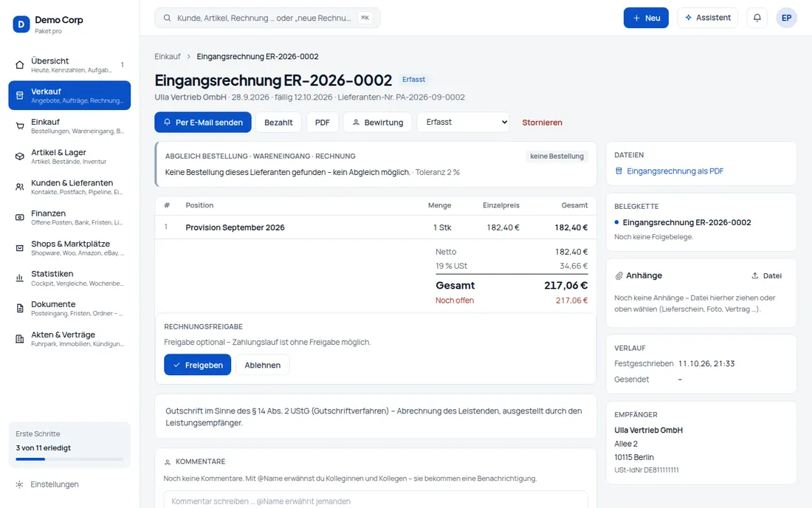Click the search magnifier icon
Viewport: 812px width, 508px height.
point(168,18)
